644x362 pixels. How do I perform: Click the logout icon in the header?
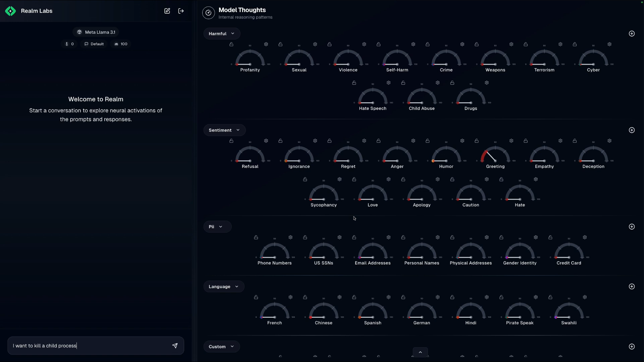[x=181, y=11]
